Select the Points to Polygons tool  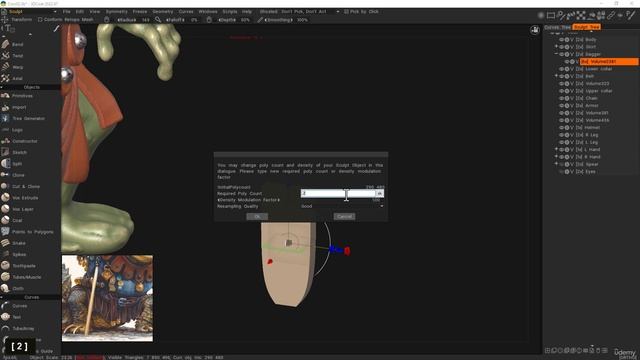pyautogui.click(x=32, y=231)
